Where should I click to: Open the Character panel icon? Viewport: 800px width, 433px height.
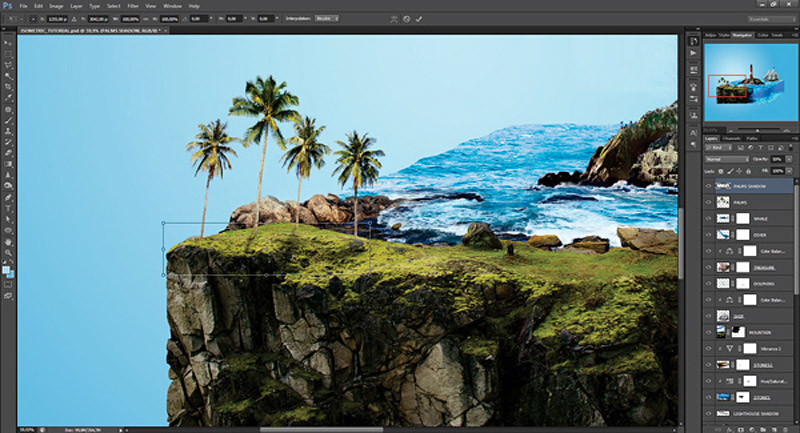click(693, 133)
